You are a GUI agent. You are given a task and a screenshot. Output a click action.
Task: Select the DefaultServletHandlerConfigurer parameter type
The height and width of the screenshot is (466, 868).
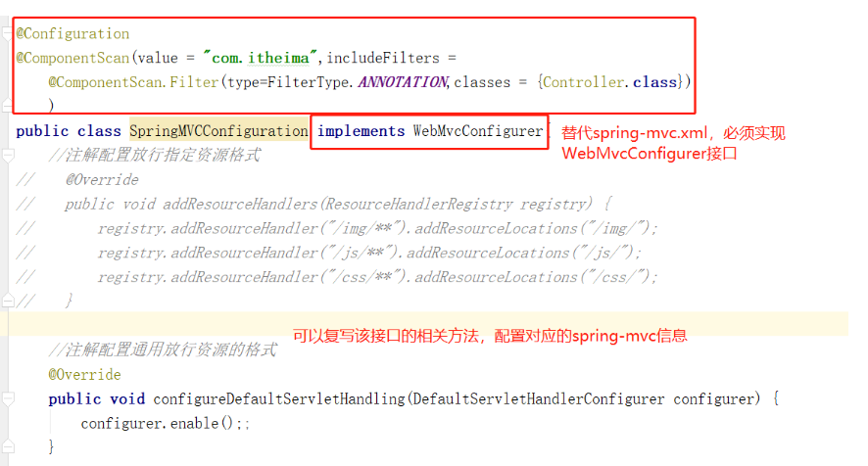click(x=539, y=399)
